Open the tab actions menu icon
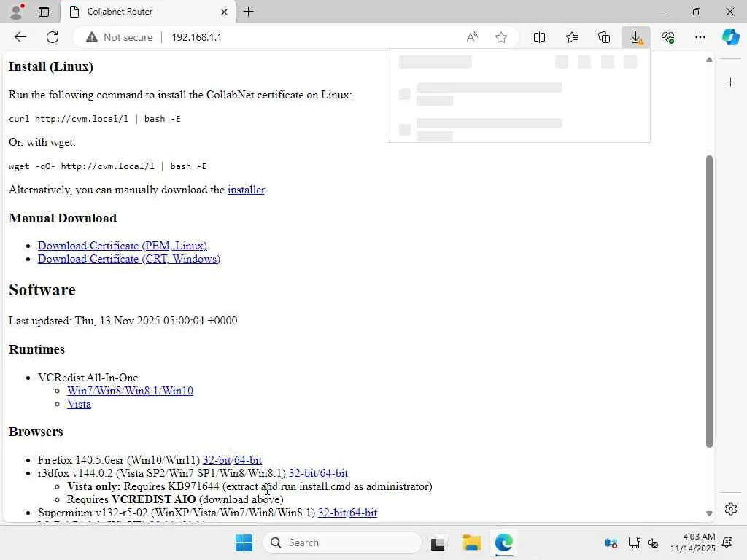 click(x=44, y=12)
